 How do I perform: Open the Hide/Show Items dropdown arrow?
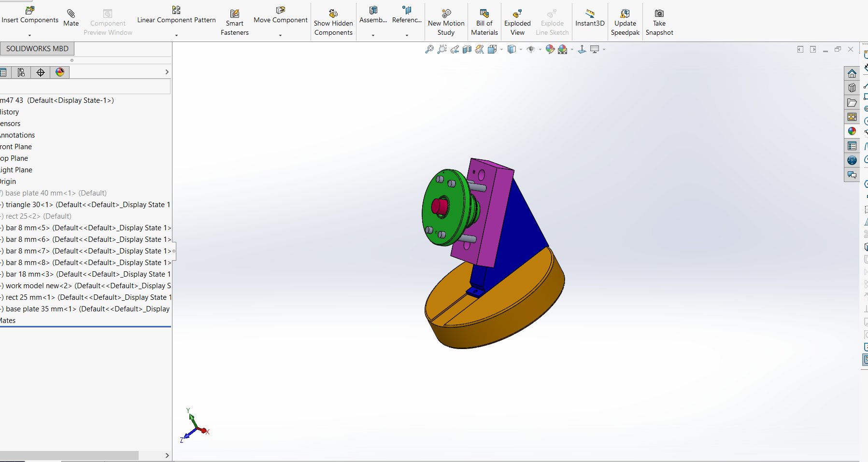tap(540, 49)
